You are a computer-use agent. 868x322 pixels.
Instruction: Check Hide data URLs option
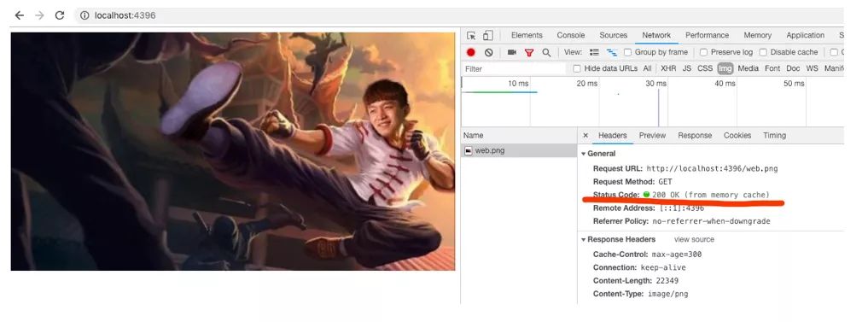[577, 68]
